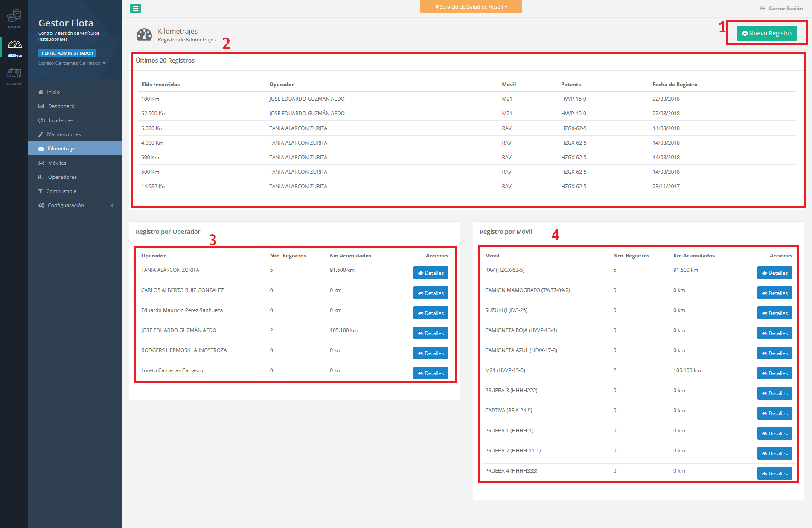The height and width of the screenshot is (528, 812).
Task: Click Cerrar Sesión to log out
Action: [782, 9]
